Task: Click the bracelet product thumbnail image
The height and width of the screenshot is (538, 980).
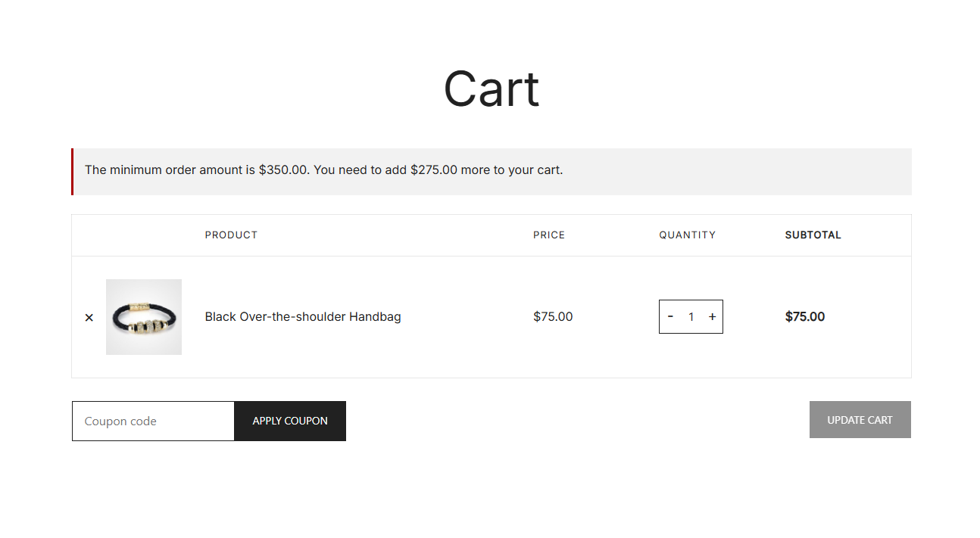Action: click(144, 317)
